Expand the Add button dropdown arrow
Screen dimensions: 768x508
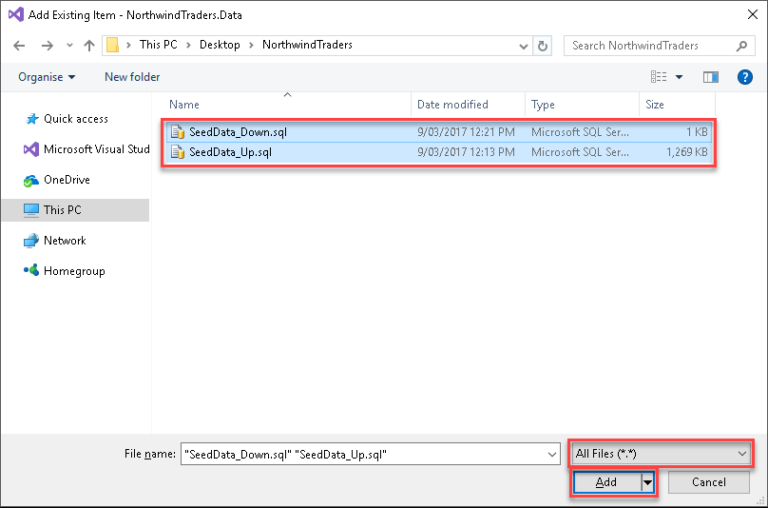(x=647, y=482)
